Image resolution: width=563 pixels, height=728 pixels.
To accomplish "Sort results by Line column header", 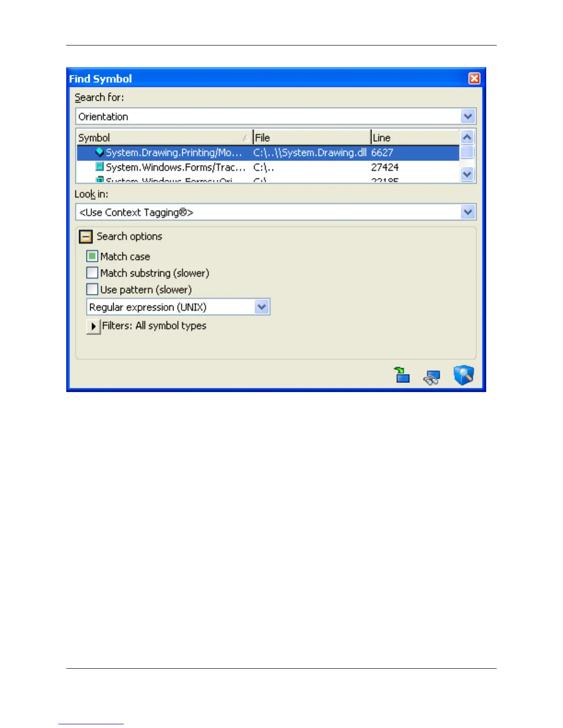I will point(415,137).
